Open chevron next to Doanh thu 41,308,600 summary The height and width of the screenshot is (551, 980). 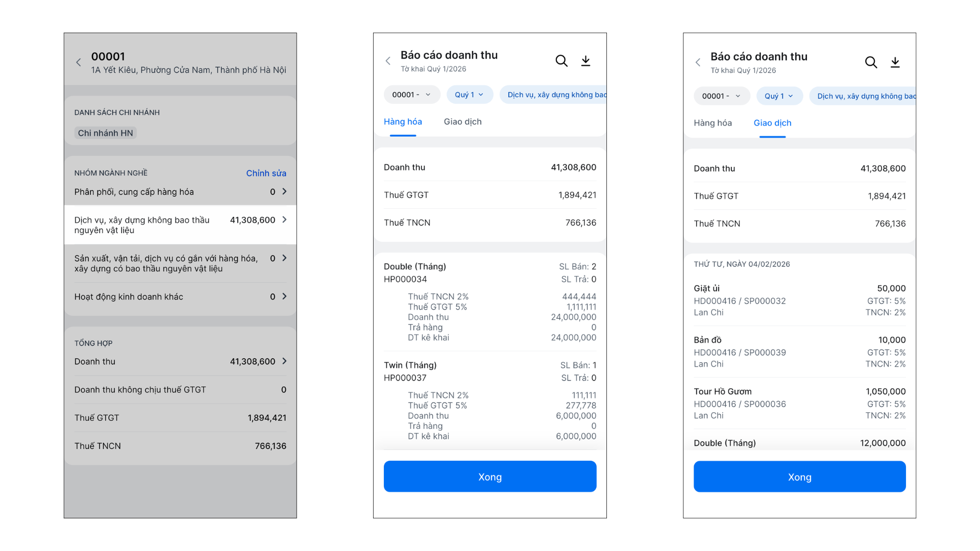[284, 361]
